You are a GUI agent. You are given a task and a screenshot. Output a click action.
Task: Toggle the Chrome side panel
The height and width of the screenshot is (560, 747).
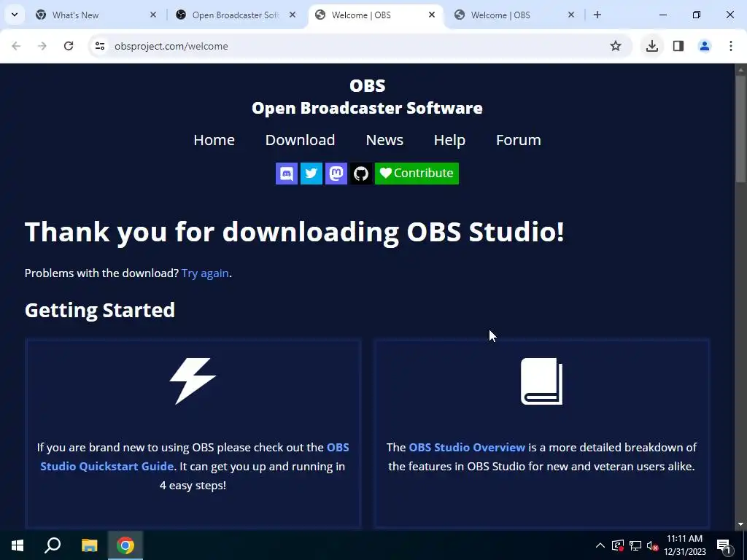[678, 46]
